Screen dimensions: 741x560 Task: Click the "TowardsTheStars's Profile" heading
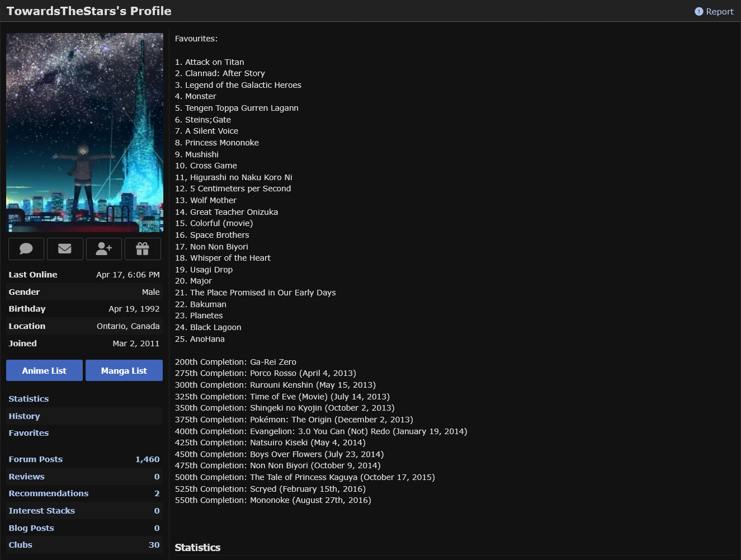coord(89,11)
